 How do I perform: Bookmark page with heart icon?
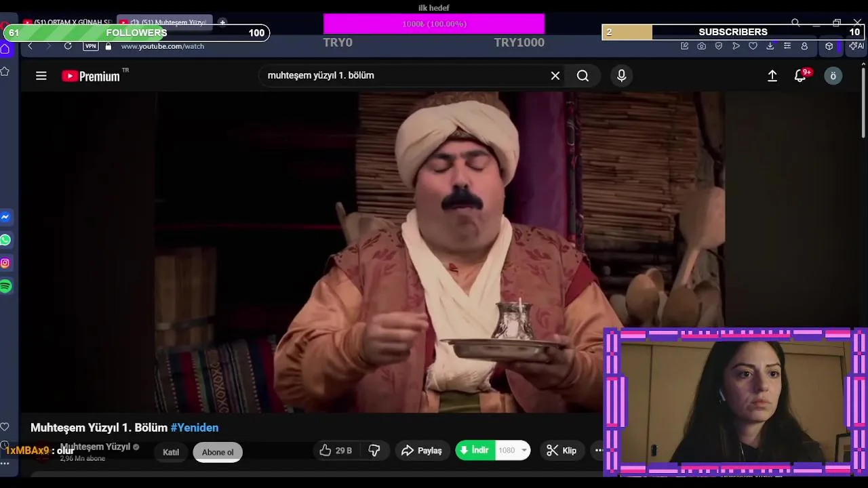coord(753,46)
